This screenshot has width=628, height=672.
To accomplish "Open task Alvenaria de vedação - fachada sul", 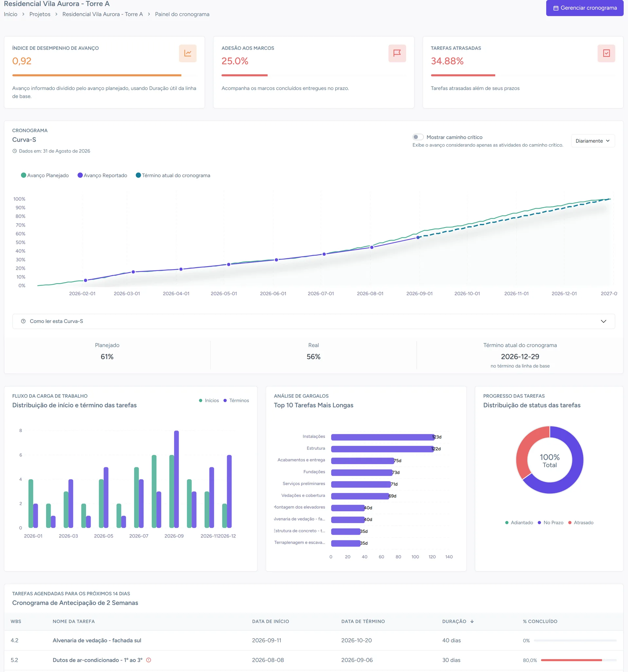I will pos(96,640).
